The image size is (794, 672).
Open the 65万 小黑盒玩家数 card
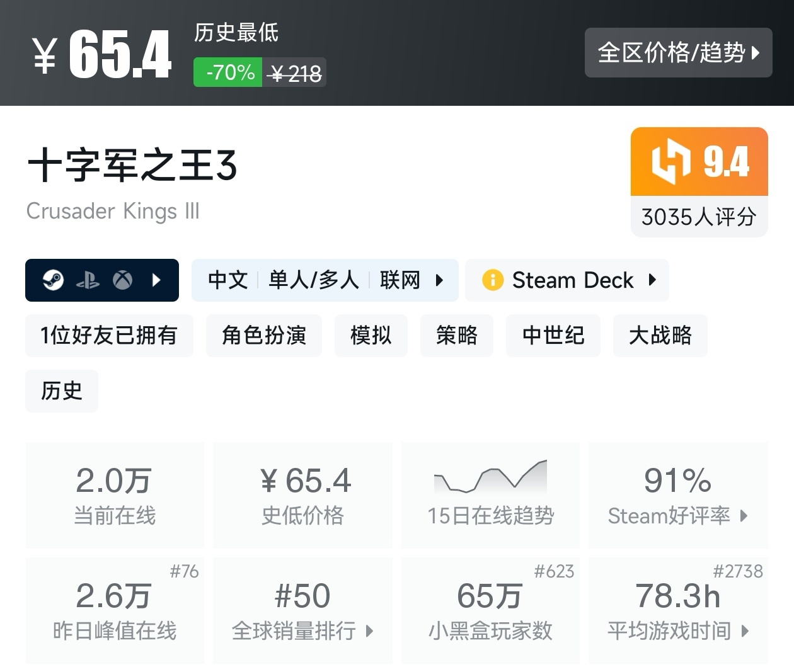click(x=490, y=610)
